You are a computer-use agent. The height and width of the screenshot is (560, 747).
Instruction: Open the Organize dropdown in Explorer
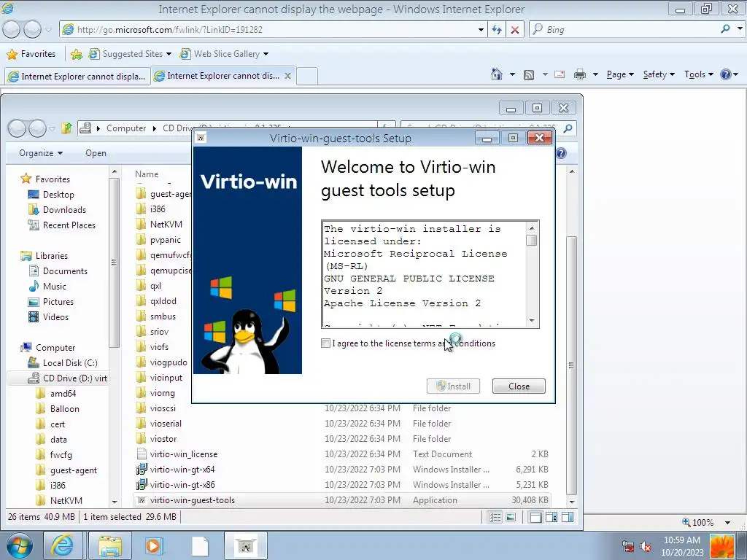pyautogui.click(x=41, y=153)
